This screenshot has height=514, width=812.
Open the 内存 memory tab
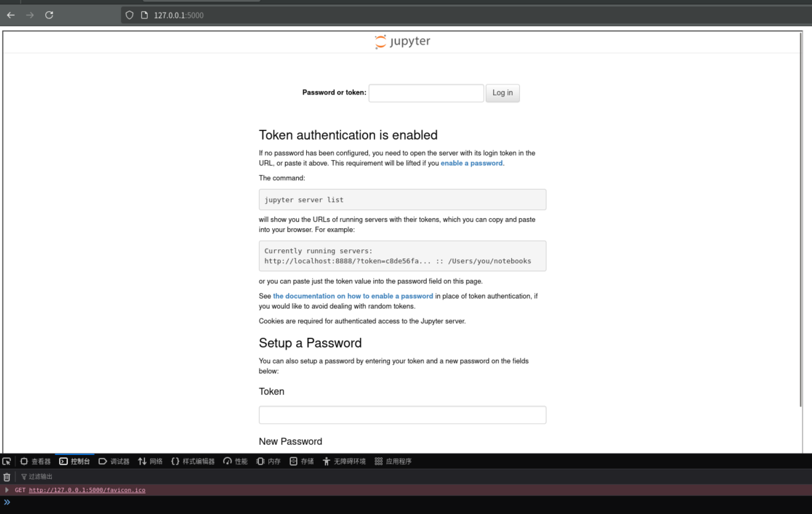[269, 461]
